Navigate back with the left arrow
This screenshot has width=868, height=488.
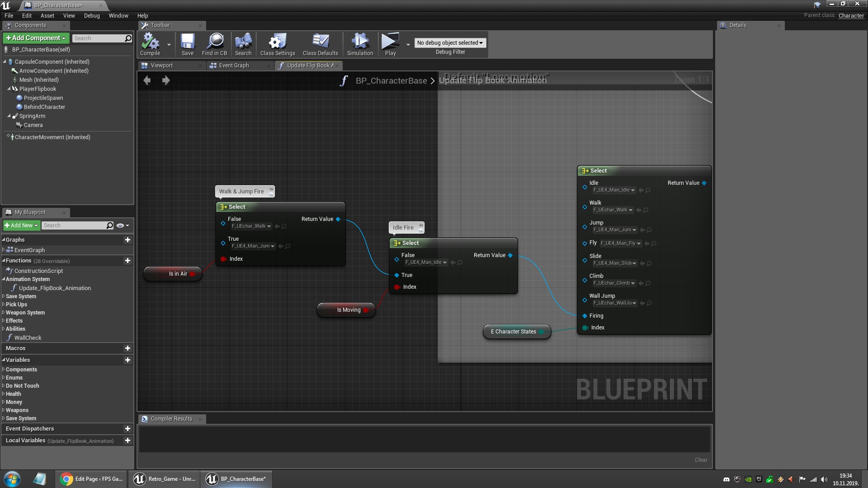(x=147, y=80)
